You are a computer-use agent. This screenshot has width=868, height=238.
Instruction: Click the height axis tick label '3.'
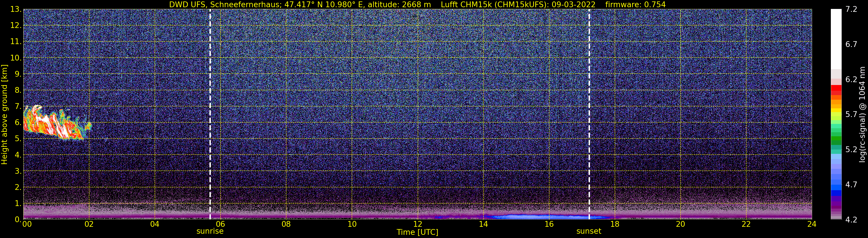pos(18,171)
